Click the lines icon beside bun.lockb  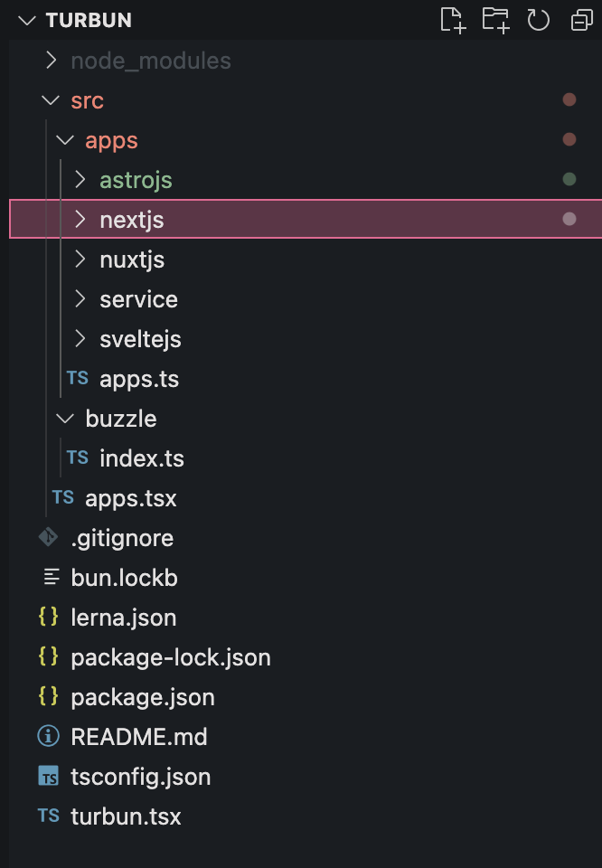[x=52, y=577]
